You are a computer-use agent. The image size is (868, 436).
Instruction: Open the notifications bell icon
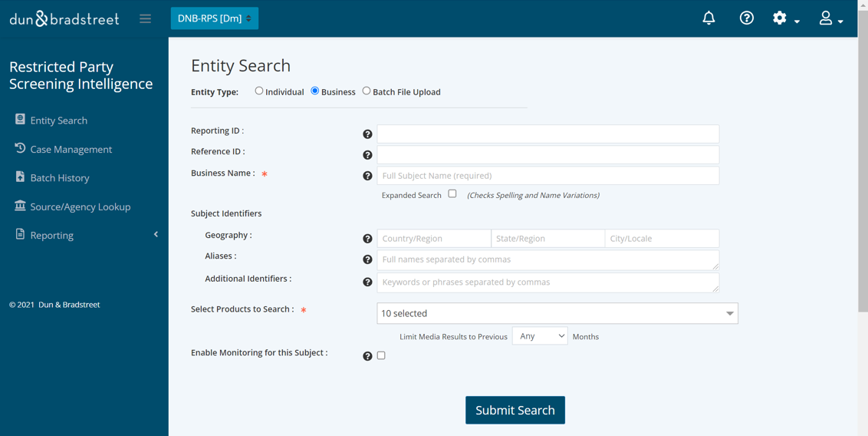(709, 18)
